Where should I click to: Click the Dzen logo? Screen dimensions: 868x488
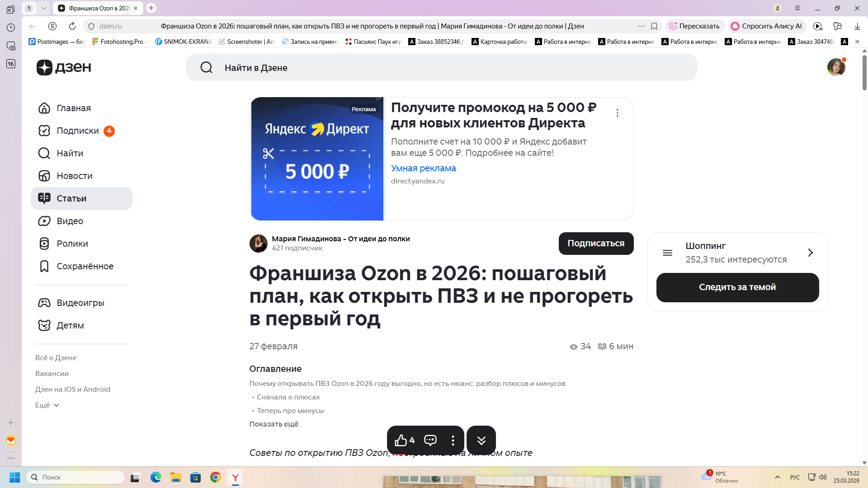pyautogui.click(x=64, y=67)
